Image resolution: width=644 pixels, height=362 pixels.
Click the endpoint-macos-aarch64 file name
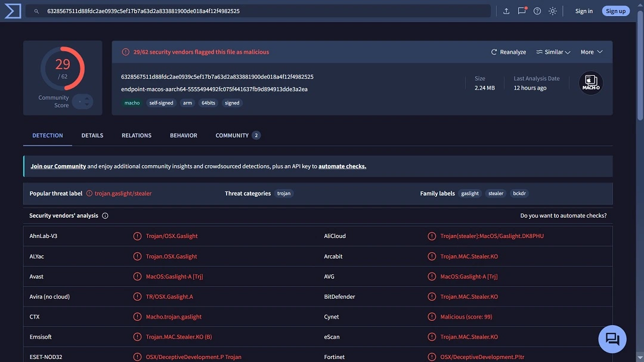pos(214,89)
